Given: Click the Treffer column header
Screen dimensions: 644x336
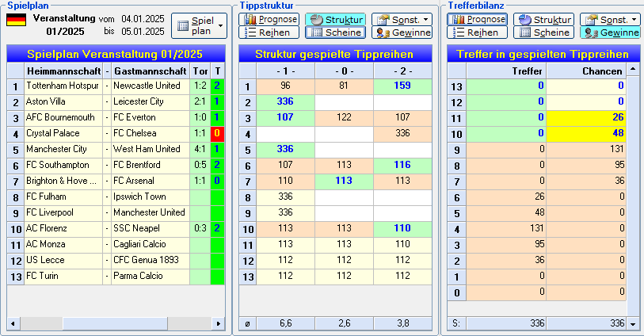Looking at the screenshot, I should click(x=506, y=71).
